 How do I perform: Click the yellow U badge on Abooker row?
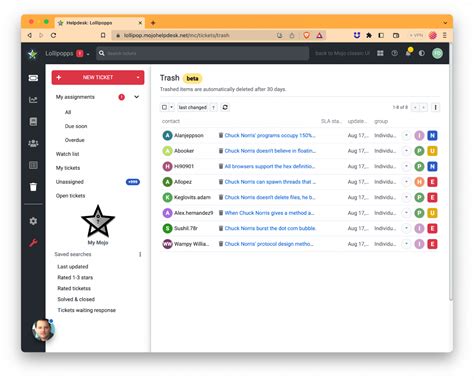(x=432, y=151)
